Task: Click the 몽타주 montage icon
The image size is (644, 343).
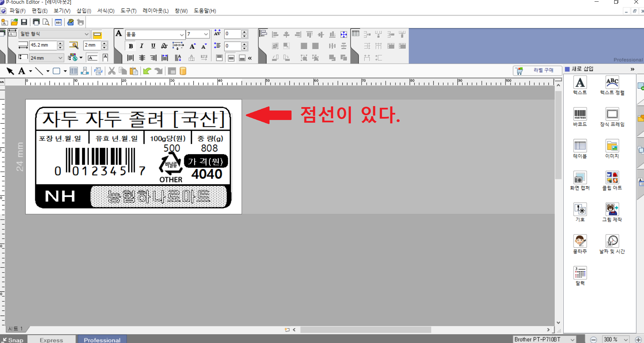Action: (580, 244)
